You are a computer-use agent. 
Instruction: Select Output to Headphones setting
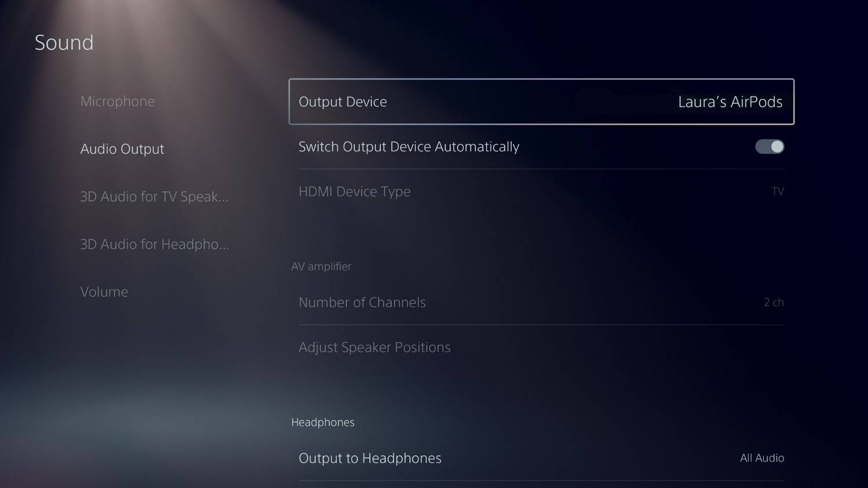(541, 458)
